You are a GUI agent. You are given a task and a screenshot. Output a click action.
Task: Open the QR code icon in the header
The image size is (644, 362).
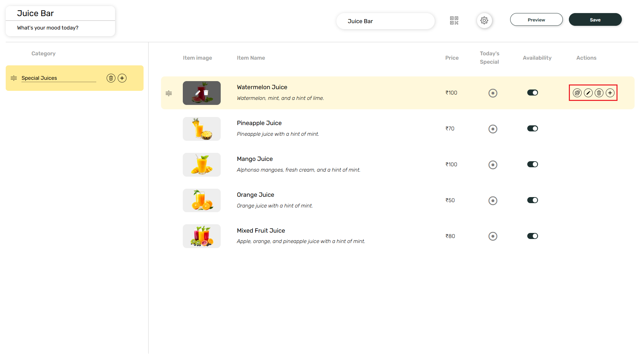point(454,20)
